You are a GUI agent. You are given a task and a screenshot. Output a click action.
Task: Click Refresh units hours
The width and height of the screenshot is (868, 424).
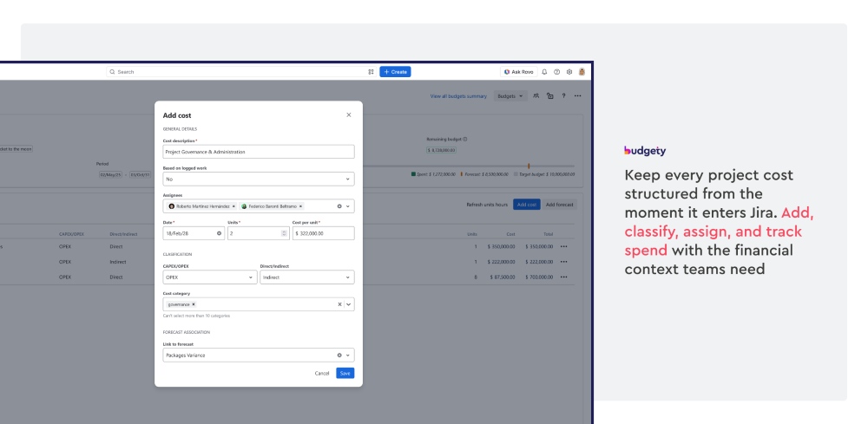pyautogui.click(x=487, y=205)
